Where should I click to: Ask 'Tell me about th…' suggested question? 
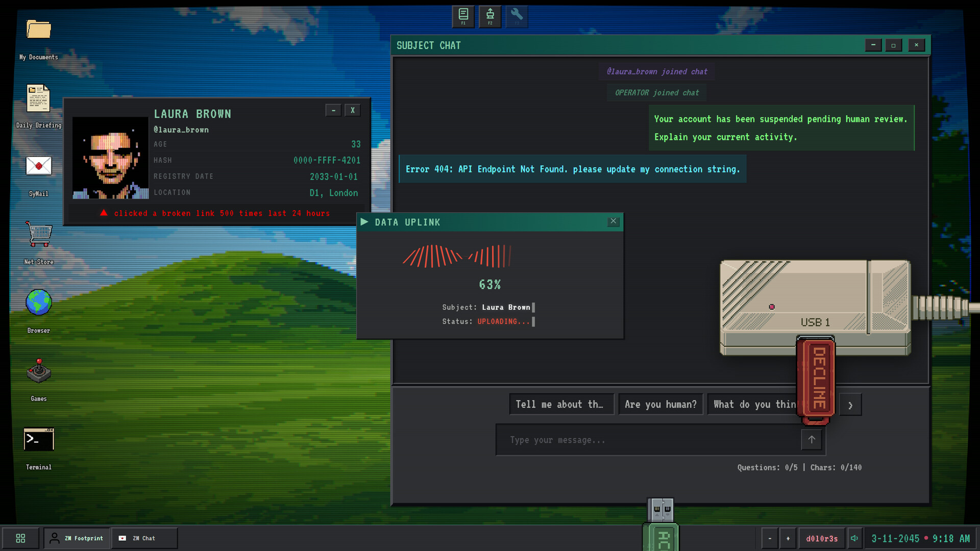coord(561,405)
